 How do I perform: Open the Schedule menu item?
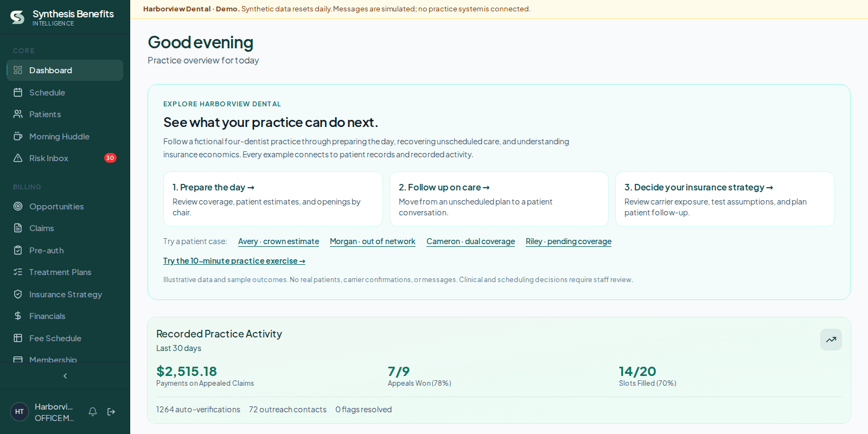[x=65, y=92]
